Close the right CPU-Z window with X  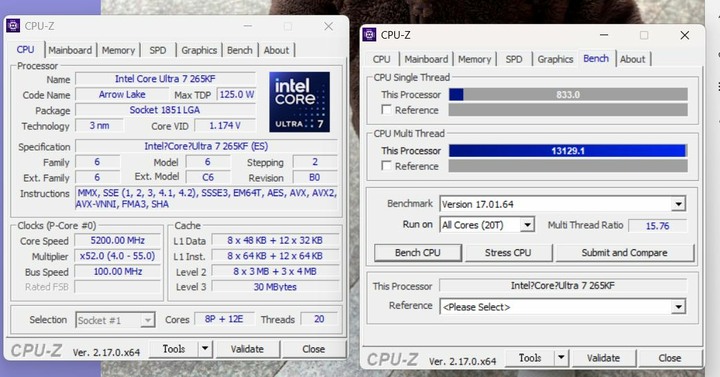(x=684, y=35)
